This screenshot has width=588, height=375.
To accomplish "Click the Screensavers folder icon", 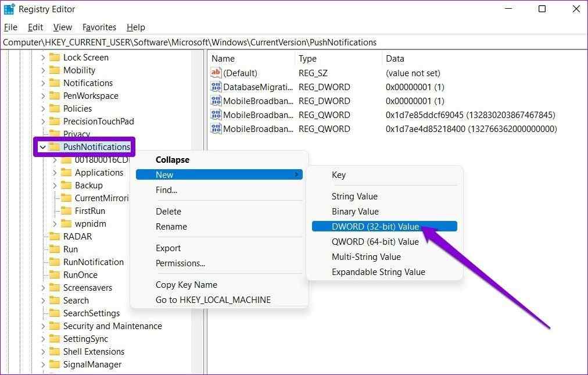I will pyautogui.click(x=55, y=288).
